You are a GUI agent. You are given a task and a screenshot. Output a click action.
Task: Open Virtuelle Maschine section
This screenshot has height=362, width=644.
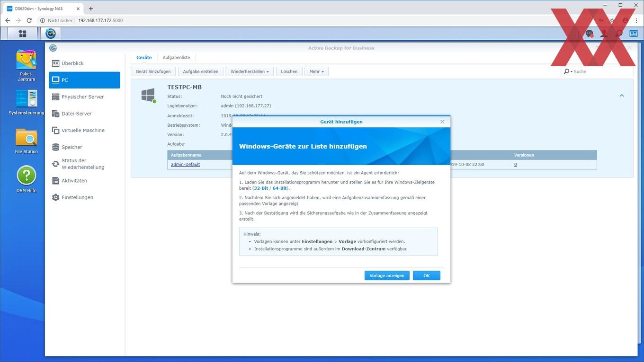84,131
